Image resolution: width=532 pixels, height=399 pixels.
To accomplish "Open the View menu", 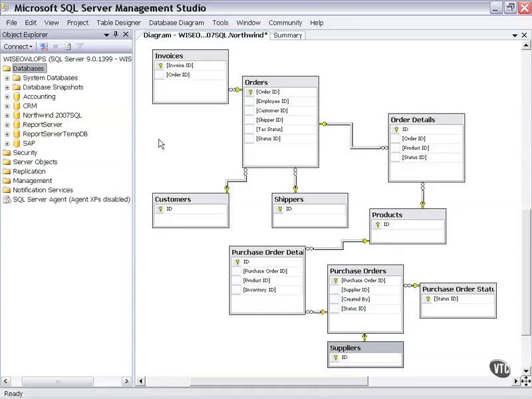I will pos(52,23).
